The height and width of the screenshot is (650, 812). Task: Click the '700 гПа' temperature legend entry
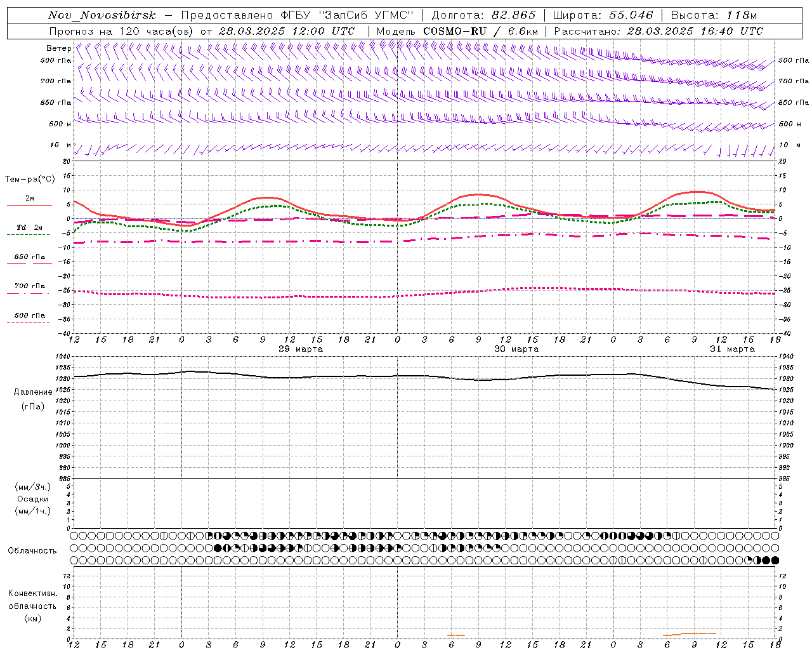(30, 286)
